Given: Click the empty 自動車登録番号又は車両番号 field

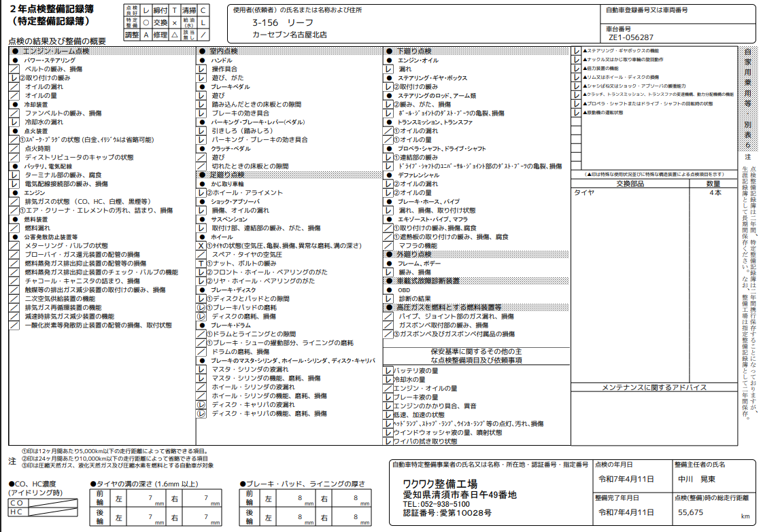Looking at the screenshot, I should (x=677, y=18).
